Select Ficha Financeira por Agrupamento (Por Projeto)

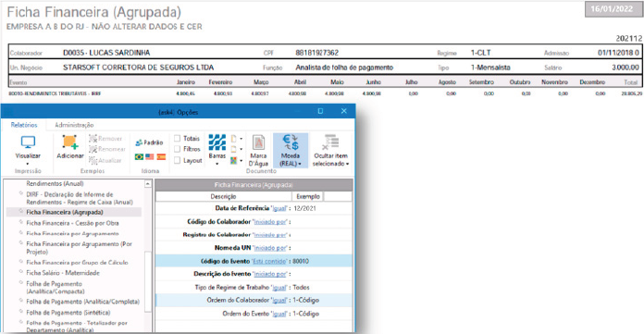click(79, 248)
